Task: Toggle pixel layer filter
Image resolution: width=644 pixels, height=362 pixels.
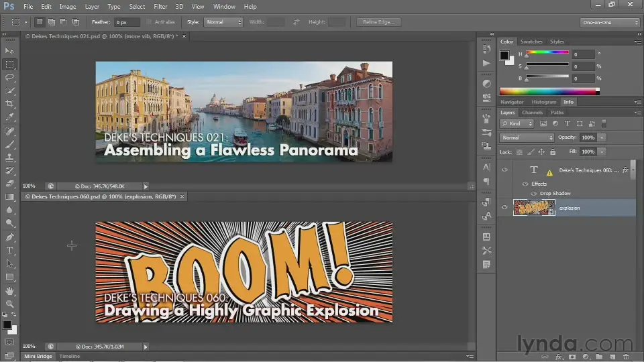Action: click(543, 123)
